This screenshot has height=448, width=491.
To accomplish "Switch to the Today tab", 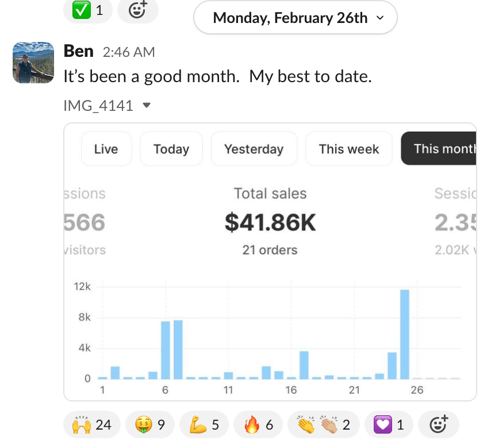I will tap(171, 149).
